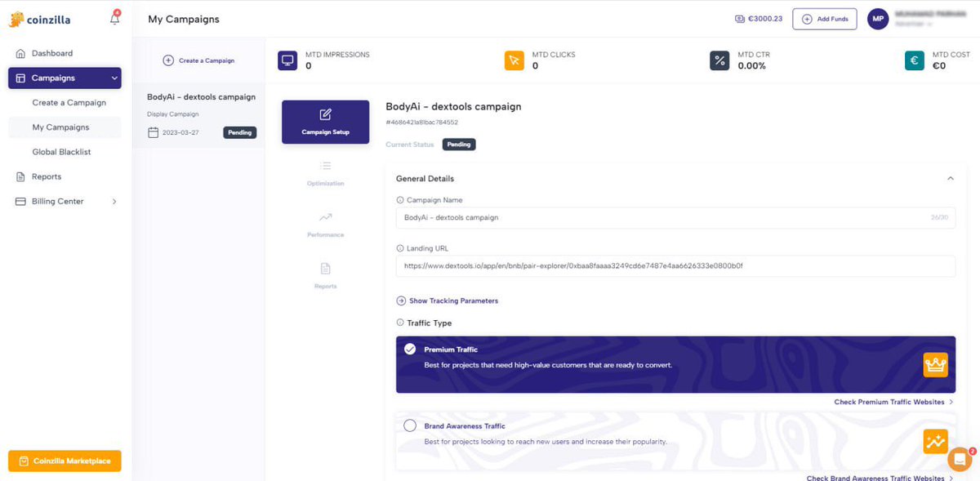Screen dimensions: 980x481
Task: Click the Campaign Name input field
Action: click(x=675, y=217)
